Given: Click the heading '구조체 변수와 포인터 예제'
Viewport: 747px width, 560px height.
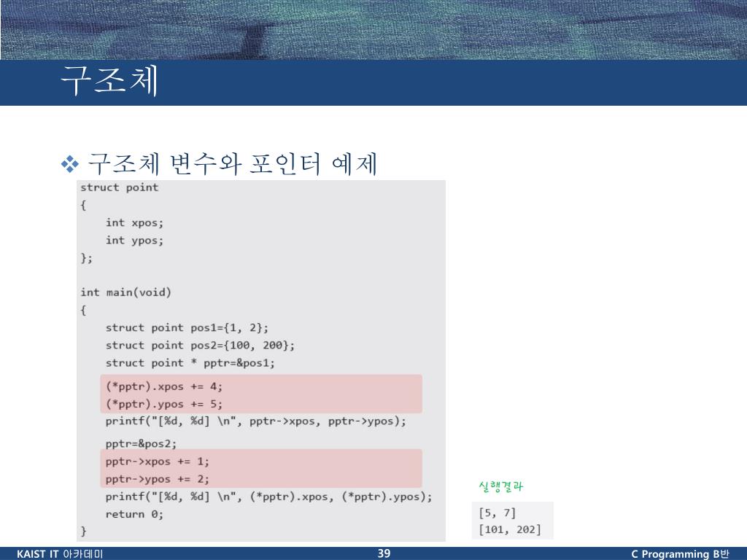Looking at the screenshot, I should pyautogui.click(x=233, y=164).
